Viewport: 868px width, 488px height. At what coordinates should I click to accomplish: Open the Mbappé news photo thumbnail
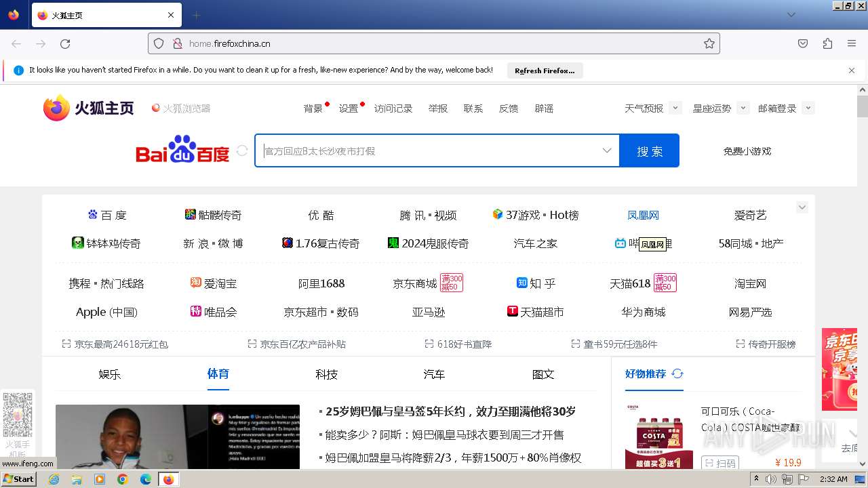point(178,437)
